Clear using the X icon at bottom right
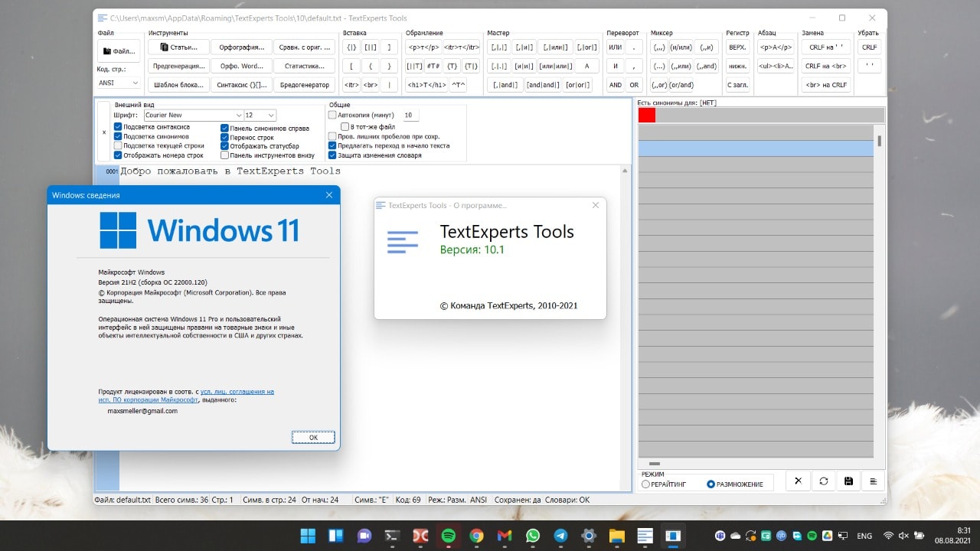 [x=799, y=481]
